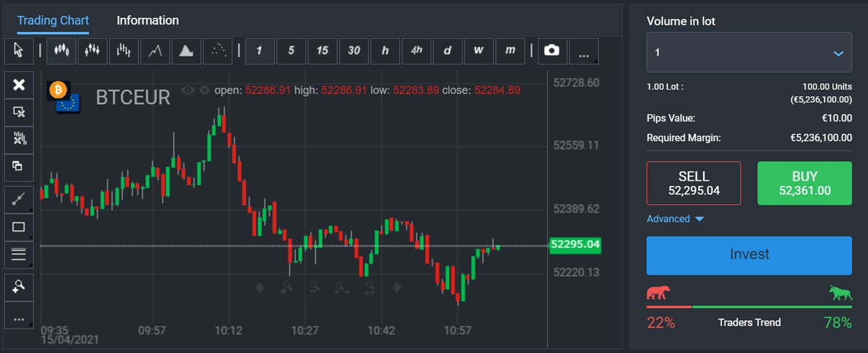Switch to the Trading Chart tab

point(53,20)
